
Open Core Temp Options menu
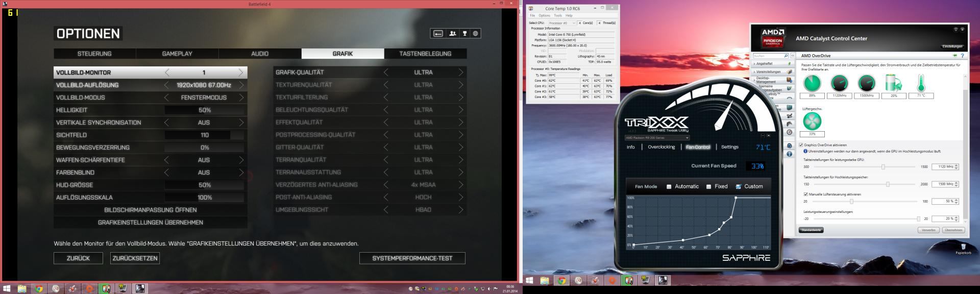pos(544,15)
